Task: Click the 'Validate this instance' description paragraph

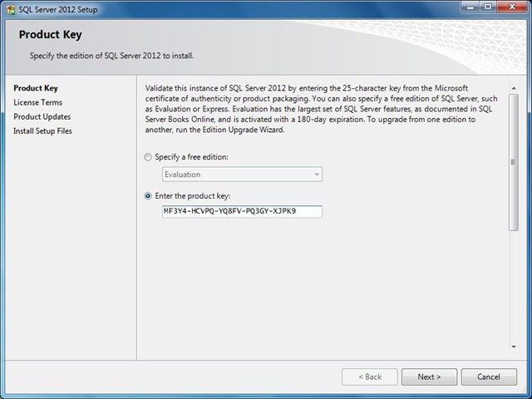Action: (x=322, y=109)
